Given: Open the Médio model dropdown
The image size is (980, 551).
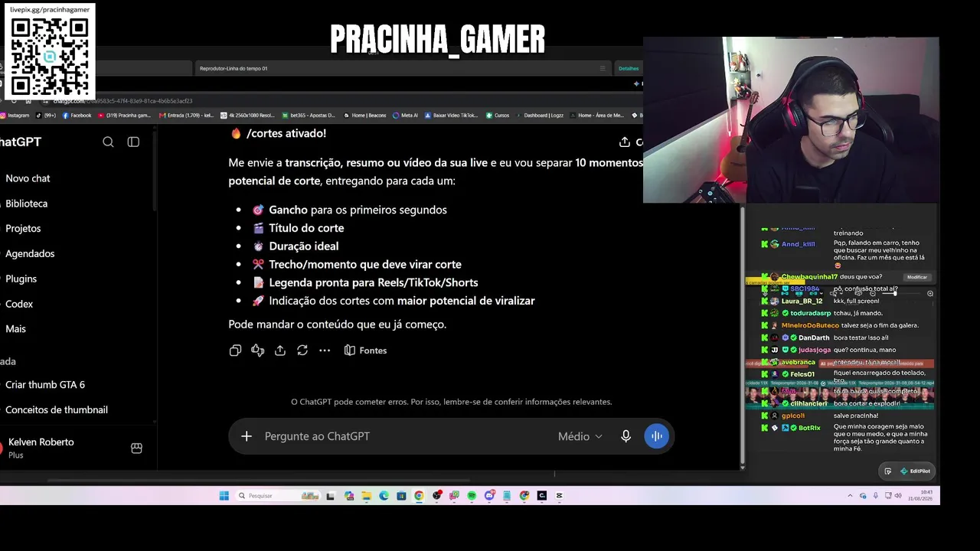Looking at the screenshot, I should [x=580, y=436].
